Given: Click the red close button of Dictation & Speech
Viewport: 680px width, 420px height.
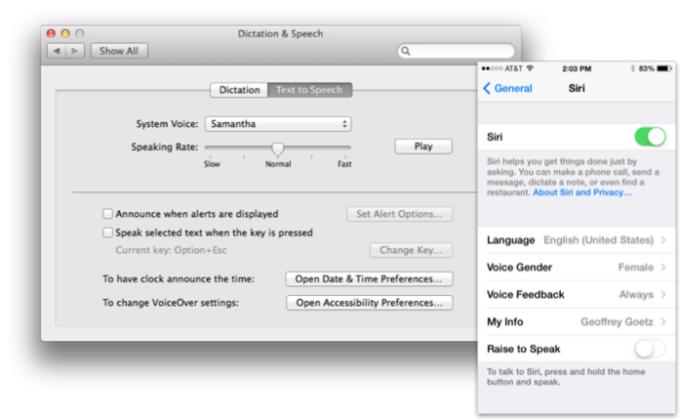Looking at the screenshot, I should coord(51,33).
